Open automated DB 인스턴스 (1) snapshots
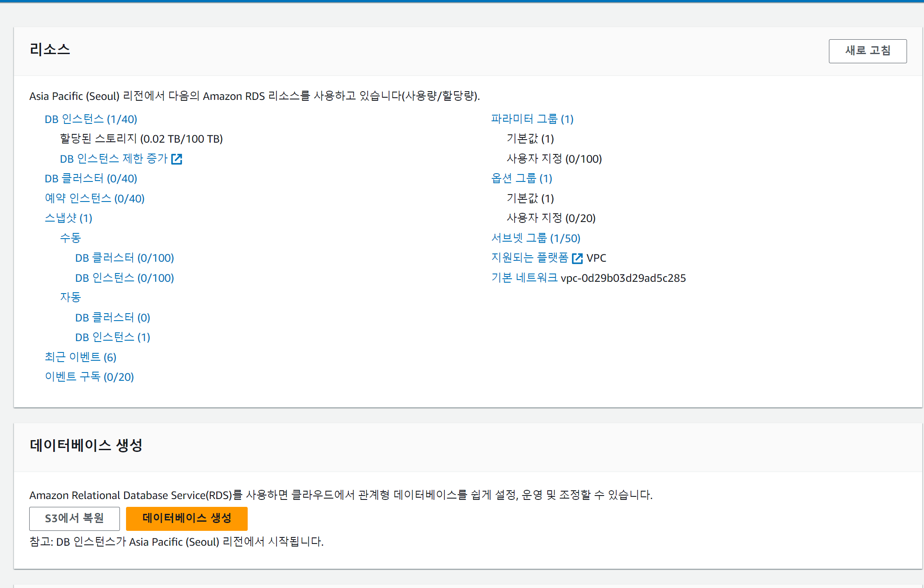Viewport: 924px width, 588px height. pos(113,337)
